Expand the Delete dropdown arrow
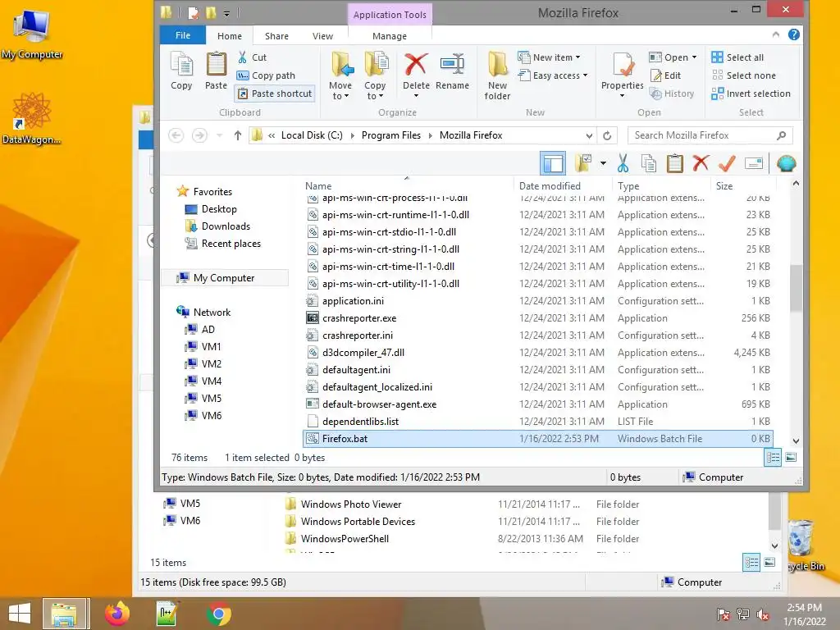Image resolution: width=840 pixels, height=630 pixels. tap(416, 97)
